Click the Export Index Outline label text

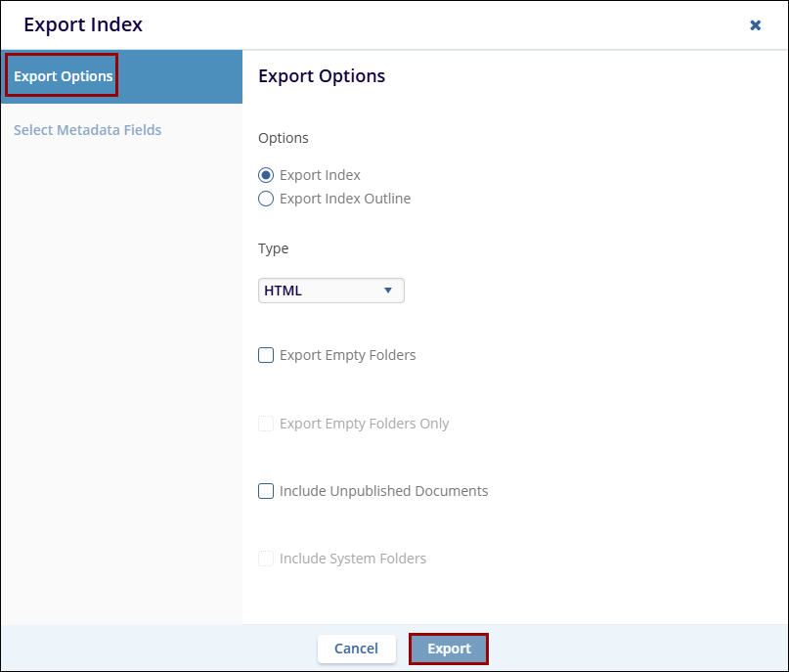click(x=345, y=199)
